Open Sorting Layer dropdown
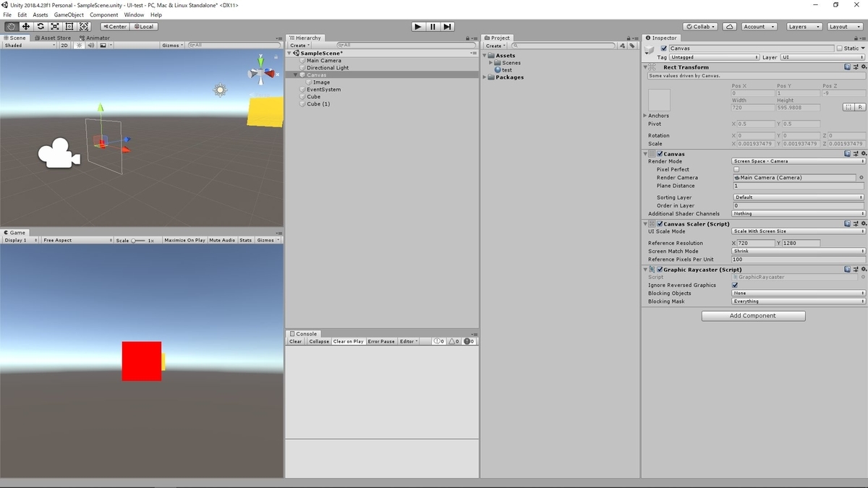The image size is (868, 488). pyautogui.click(x=799, y=197)
